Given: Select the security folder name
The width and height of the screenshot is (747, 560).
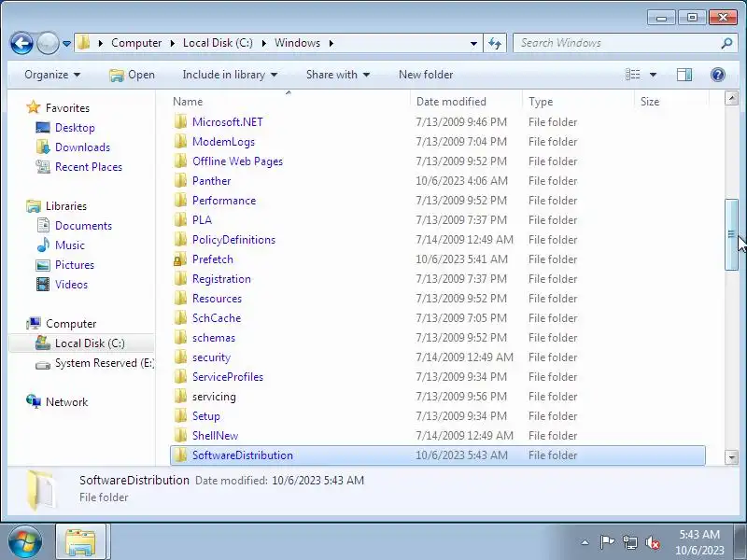Looking at the screenshot, I should (211, 357).
